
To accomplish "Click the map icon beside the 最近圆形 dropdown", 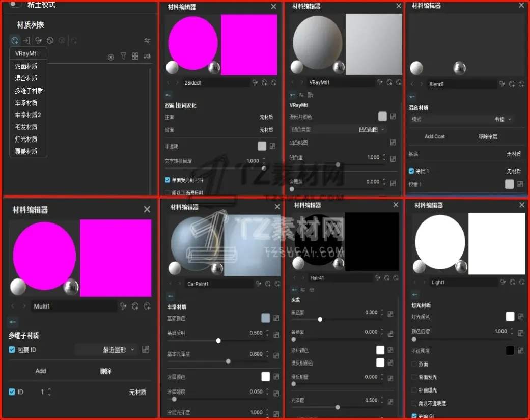I will 146,349.
